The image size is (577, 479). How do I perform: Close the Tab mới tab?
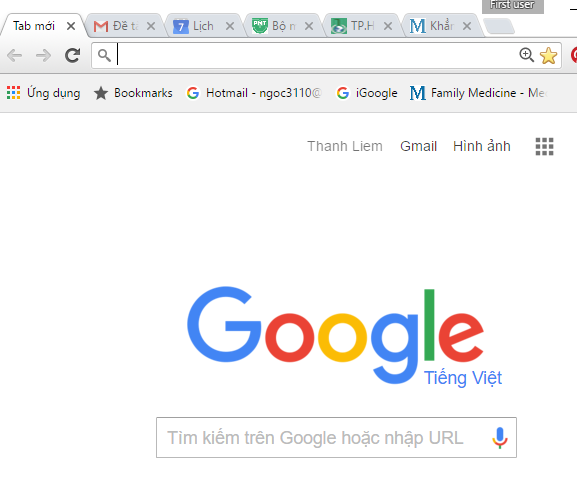[71, 26]
